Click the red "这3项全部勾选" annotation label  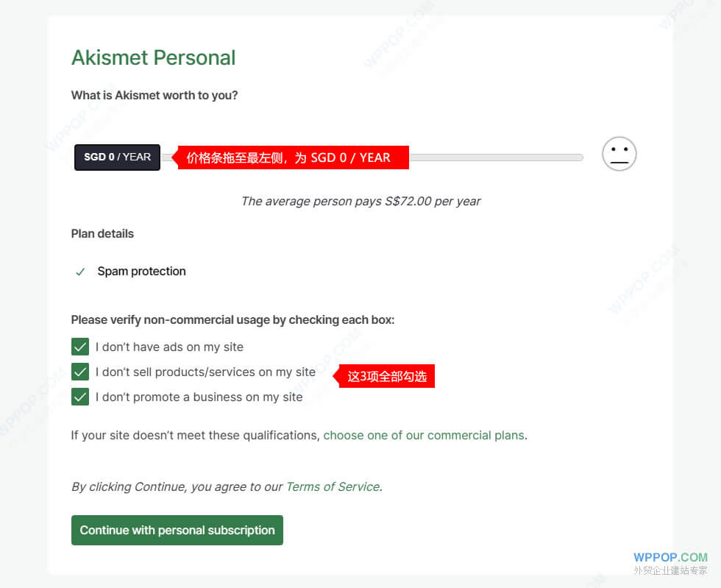(x=386, y=376)
